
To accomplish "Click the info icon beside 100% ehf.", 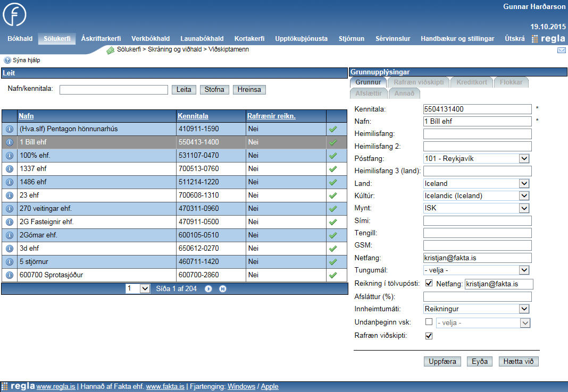I will pos(9,156).
